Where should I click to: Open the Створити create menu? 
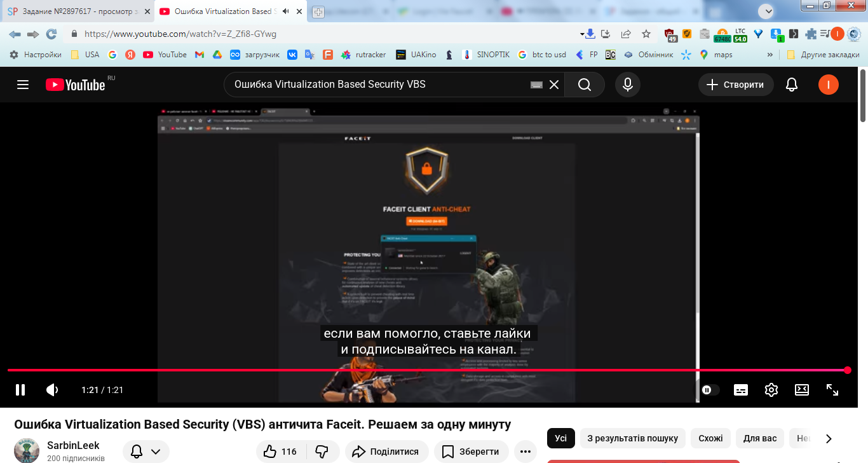point(736,85)
